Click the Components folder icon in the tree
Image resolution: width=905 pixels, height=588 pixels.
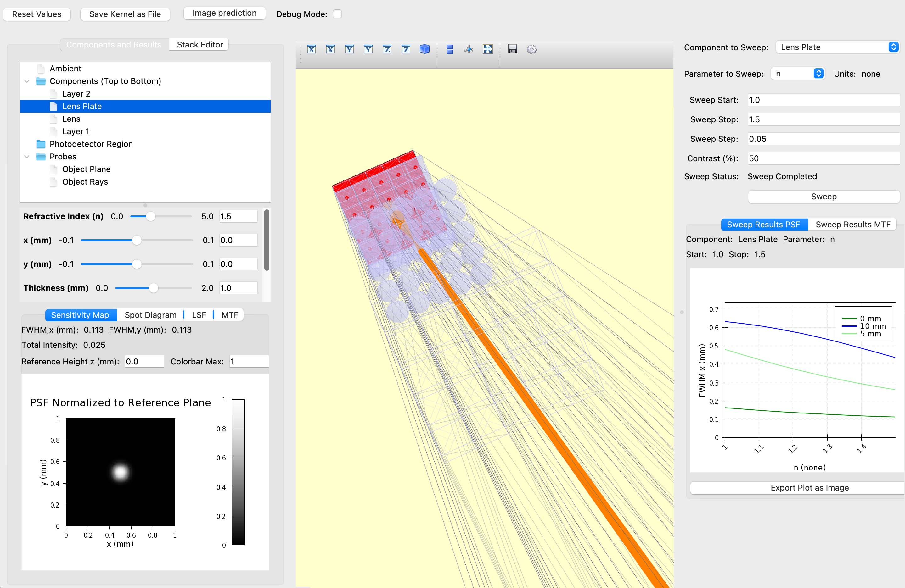(x=41, y=81)
